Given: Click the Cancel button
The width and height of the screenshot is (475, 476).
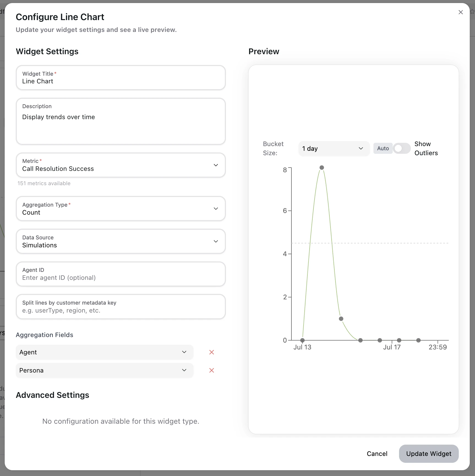Looking at the screenshot, I should pyautogui.click(x=377, y=454).
